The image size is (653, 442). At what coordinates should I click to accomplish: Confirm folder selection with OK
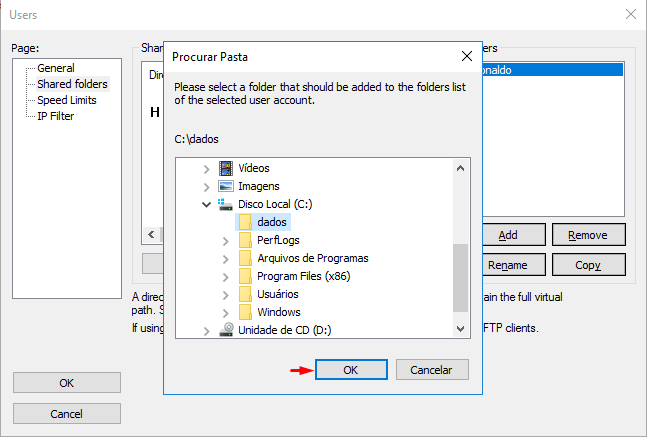coord(351,370)
